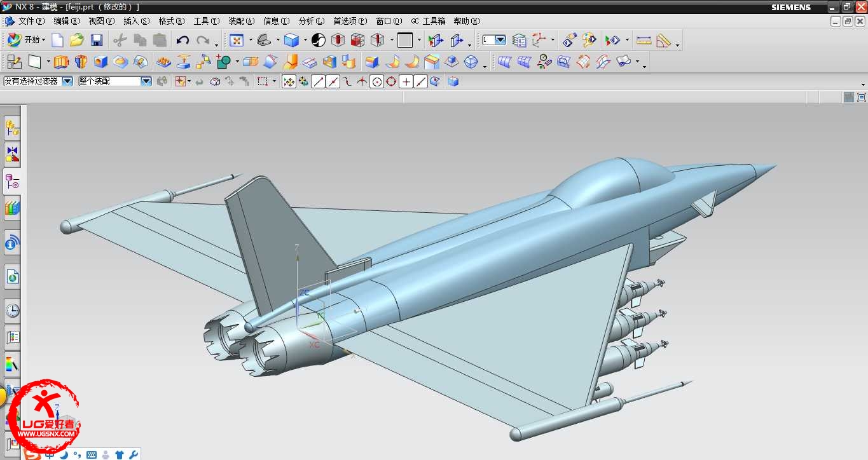
Task: Toggle the snap to arc center option
Action: click(377, 82)
